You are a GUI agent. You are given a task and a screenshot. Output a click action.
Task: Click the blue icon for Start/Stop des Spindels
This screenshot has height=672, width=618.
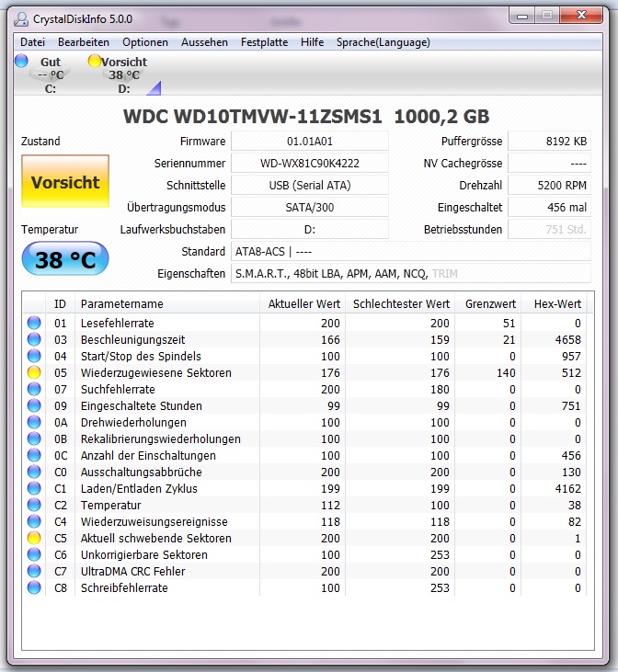click(34, 356)
